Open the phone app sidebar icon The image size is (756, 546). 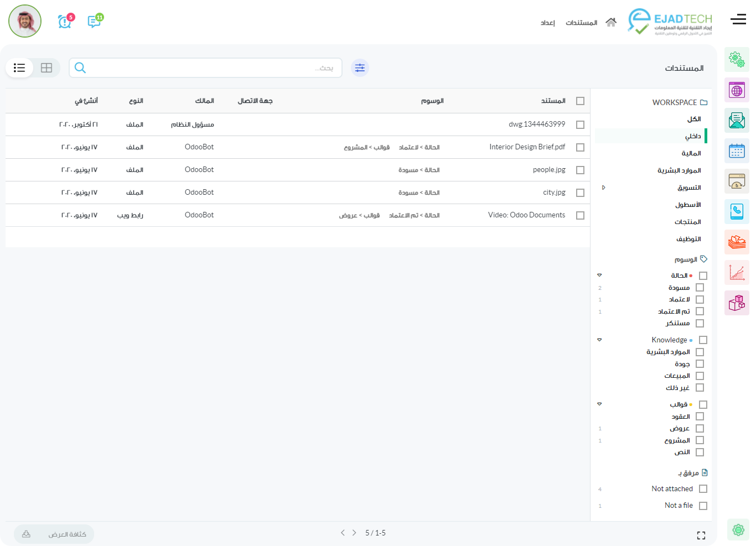click(x=737, y=211)
